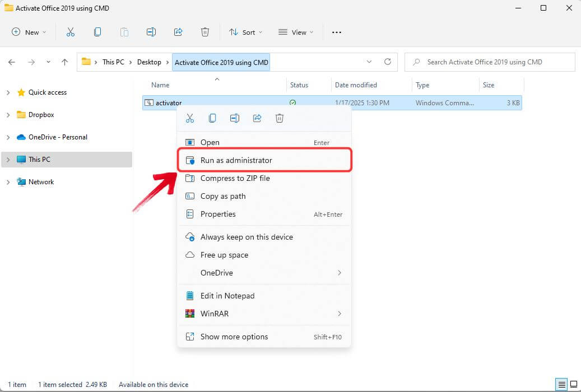Expand the Quick access tree node
Image resolution: width=581 pixels, height=392 pixels.
[x=8, y=92]
